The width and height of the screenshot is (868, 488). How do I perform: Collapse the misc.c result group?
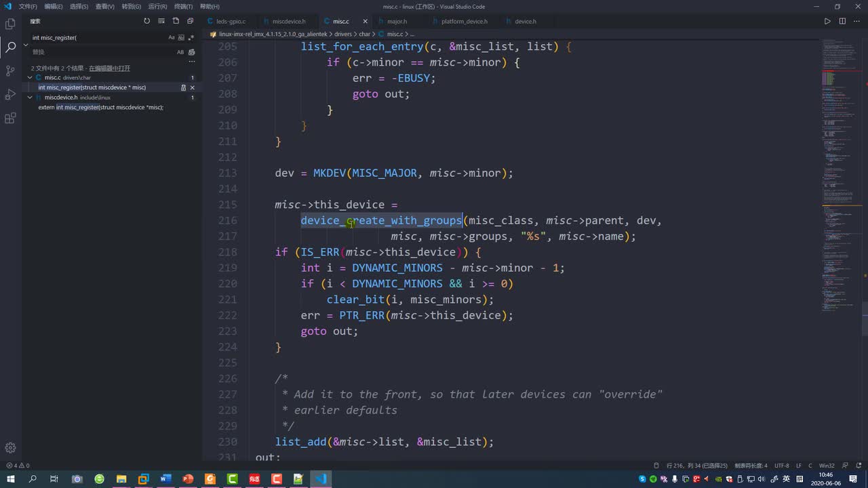tap(30, 78)
